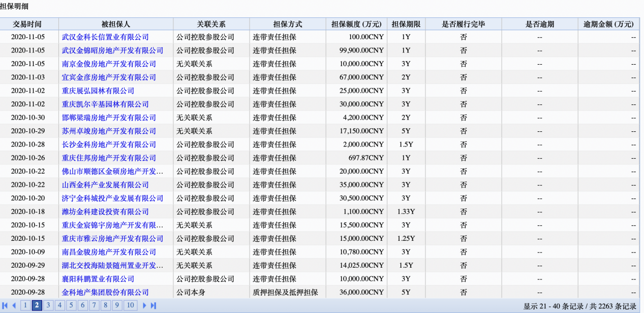Open page 9 of the table

click(117, 305)
